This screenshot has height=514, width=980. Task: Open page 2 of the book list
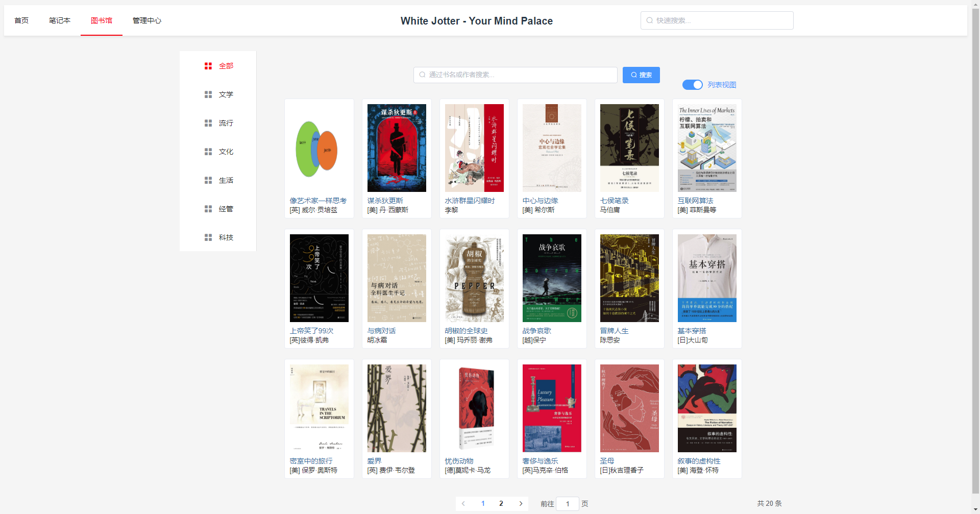click(501, 503)
